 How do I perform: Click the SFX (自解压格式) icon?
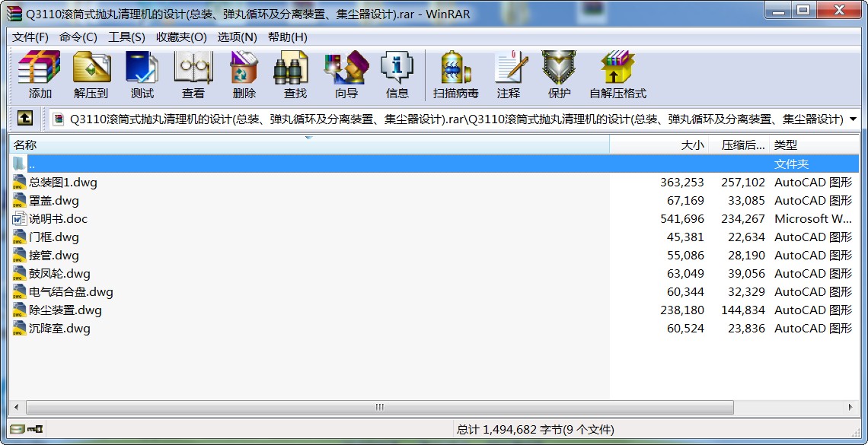(617, 75)
